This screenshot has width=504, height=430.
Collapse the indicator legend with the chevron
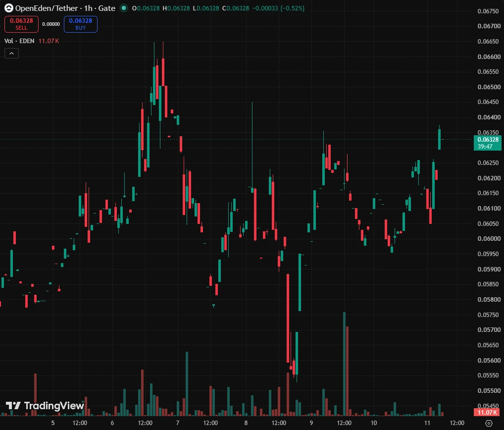point(11,54)
